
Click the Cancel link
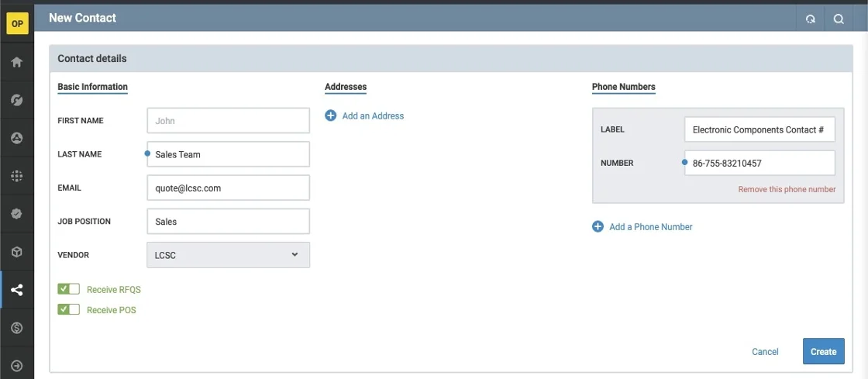point(765,352)
